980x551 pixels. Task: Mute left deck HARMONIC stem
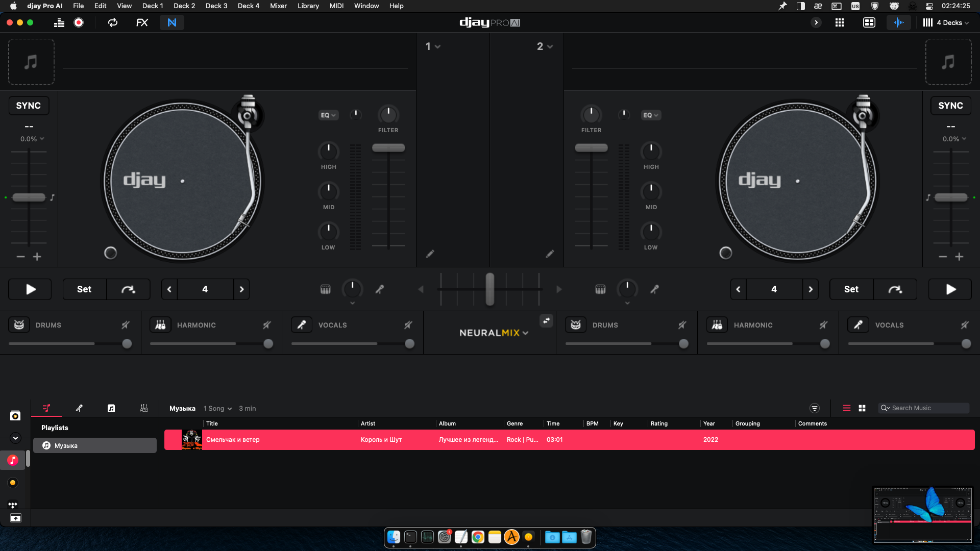coord(267,325)
